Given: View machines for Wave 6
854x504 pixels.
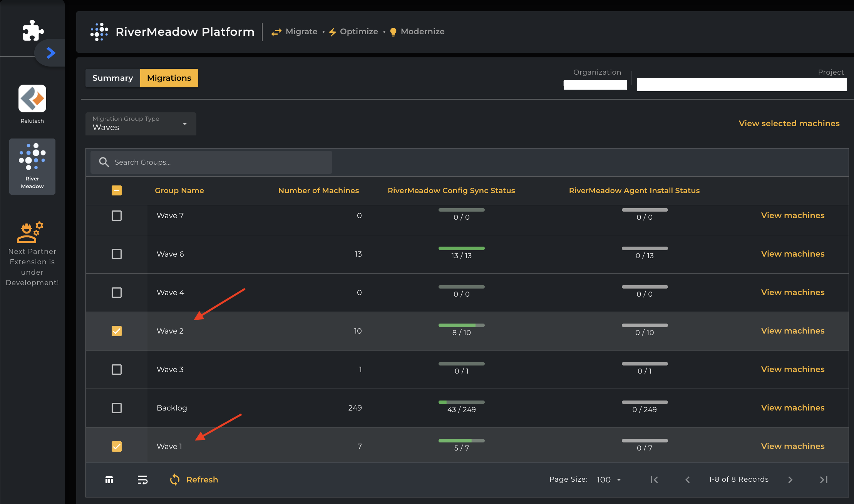Looking at the screenshot, I should (x=793, y=254).
